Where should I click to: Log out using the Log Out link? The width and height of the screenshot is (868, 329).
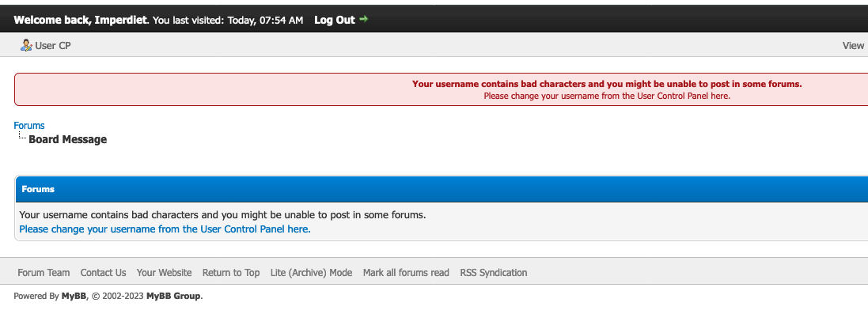pyautogui.click(x=335, y=20)
